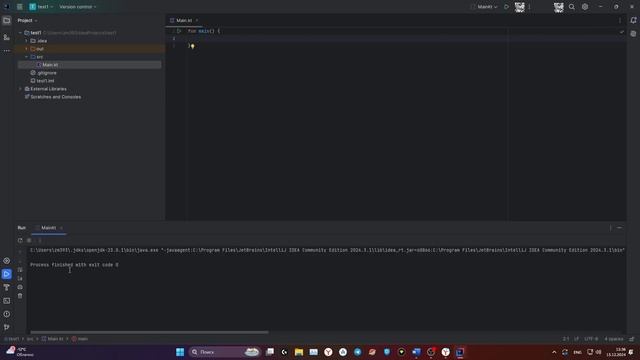Click the Windows taskbar search box
Viewport: 640px width, 360px height.
pyautogui.click(x=224, y=352)
